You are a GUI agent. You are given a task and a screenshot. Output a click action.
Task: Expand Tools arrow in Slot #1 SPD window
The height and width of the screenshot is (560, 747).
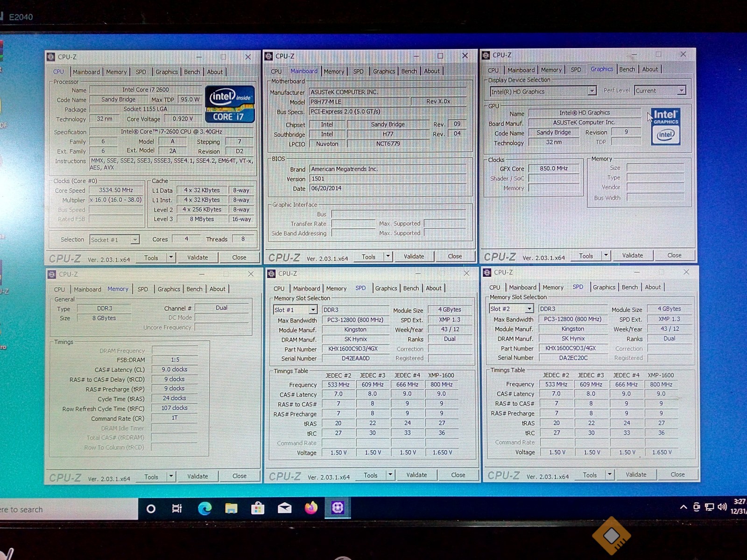[390, 475]
